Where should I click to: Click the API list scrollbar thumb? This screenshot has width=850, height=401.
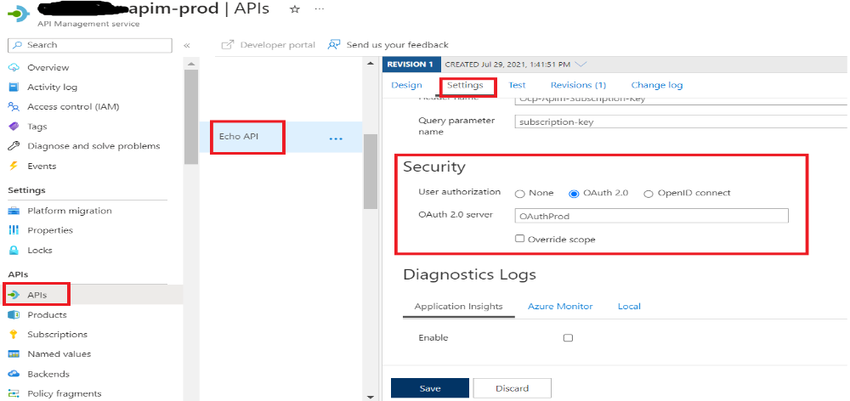point(370,171)
